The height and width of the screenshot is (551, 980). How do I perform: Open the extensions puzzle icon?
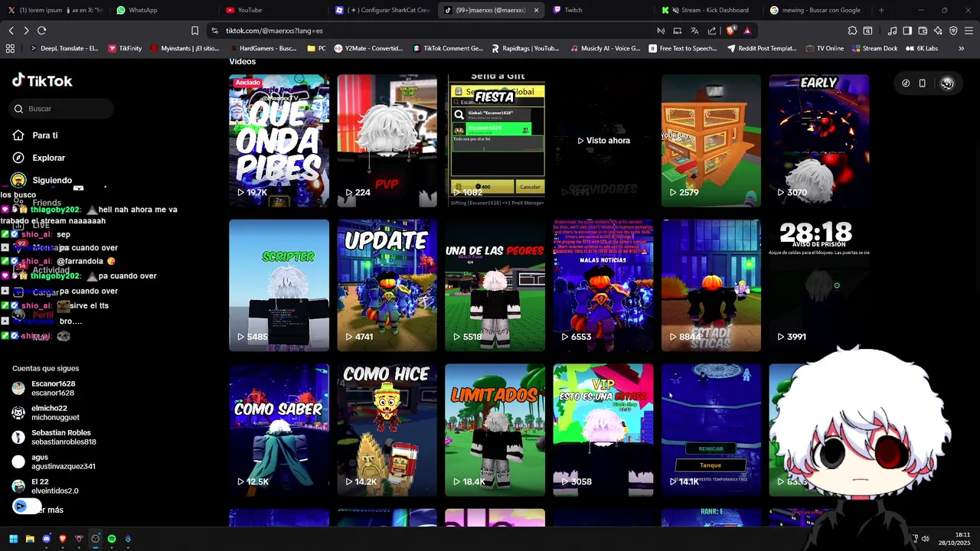click(852, 31)
